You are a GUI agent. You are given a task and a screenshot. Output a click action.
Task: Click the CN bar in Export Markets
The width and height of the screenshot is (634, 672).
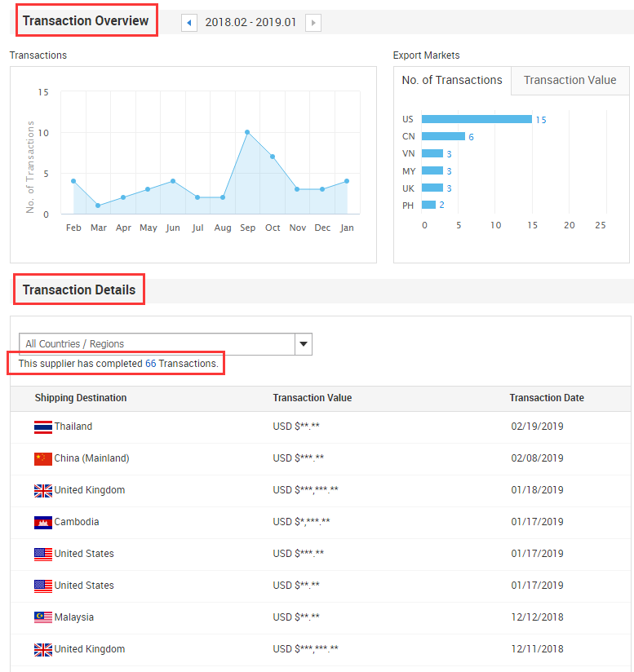(x=443, y=136)
